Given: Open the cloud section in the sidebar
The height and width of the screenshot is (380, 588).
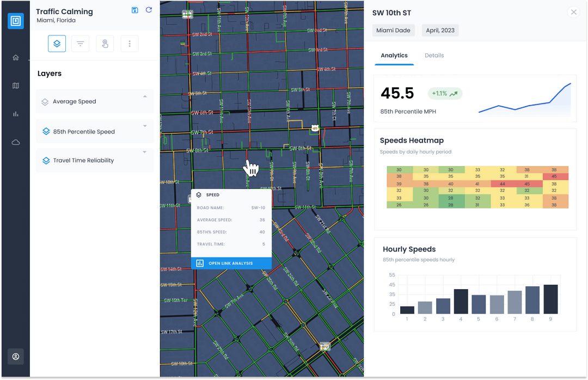Looking at the screenshot, I should (15, 142).
